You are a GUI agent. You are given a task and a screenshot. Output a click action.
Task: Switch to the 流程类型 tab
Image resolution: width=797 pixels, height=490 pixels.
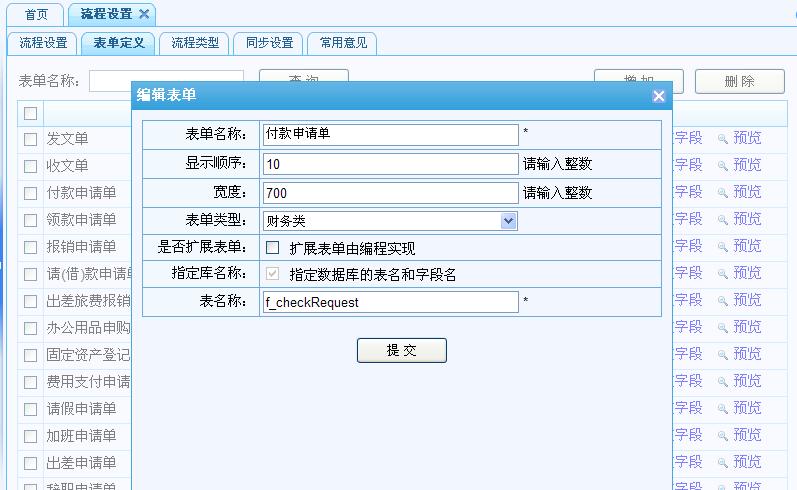(195, 43)
